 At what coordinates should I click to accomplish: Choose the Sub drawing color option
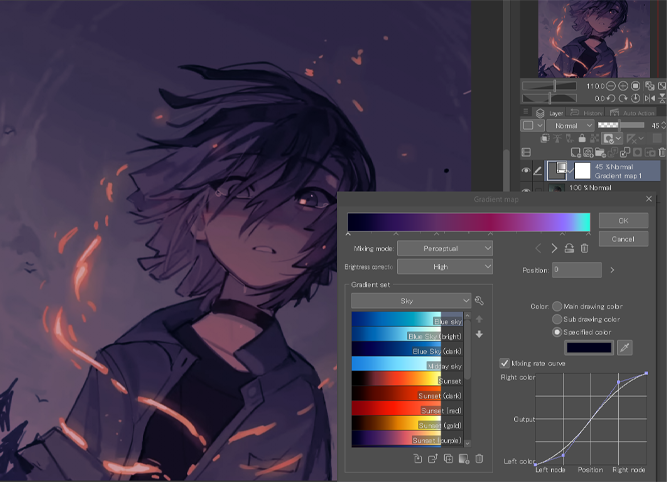pos(557,318)
